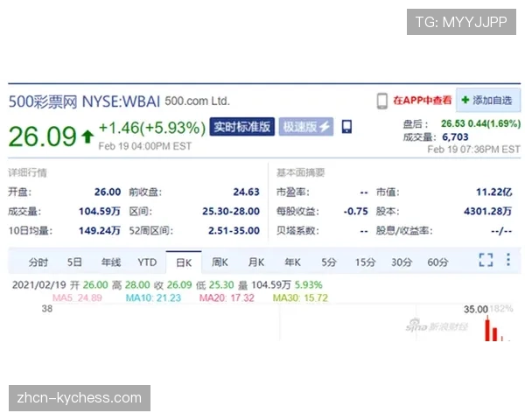Open the three-dot chart options menu
Viewport: 525px width, 420px height.
pyautogui.click(x=508, y=259)
